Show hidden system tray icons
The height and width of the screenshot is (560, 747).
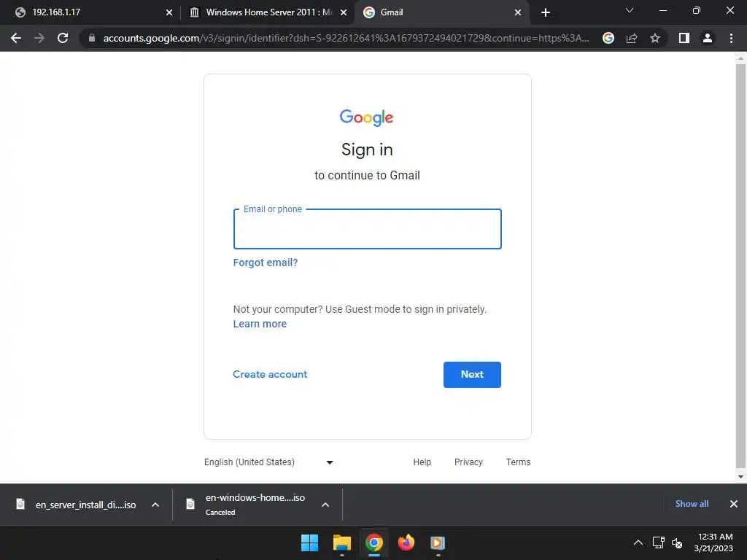(638, 542)
